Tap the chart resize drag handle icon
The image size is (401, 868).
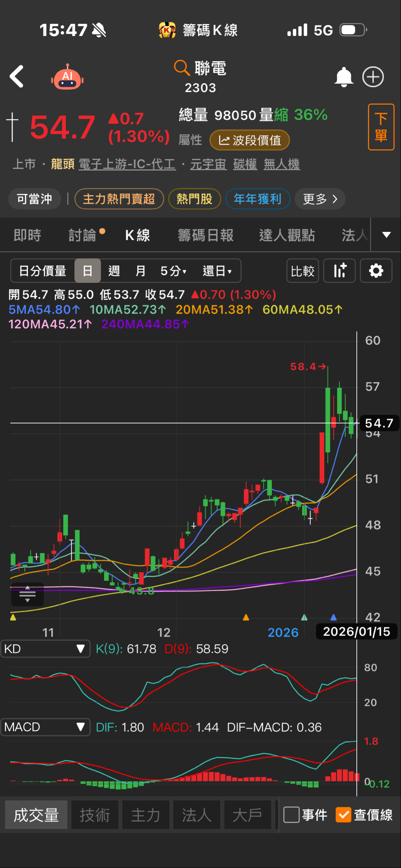coord(27,595)
